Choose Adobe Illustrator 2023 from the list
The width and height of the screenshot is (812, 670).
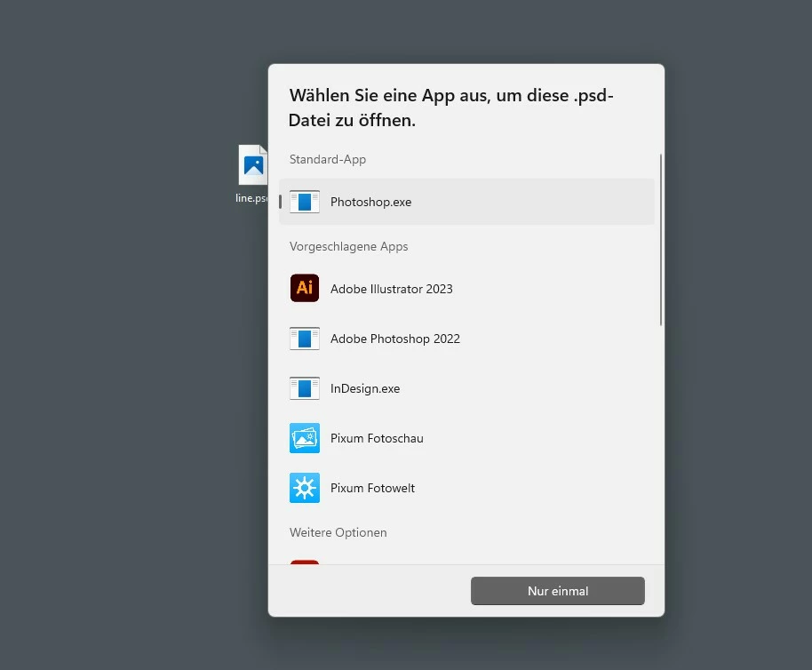click(x=466, y=289)
